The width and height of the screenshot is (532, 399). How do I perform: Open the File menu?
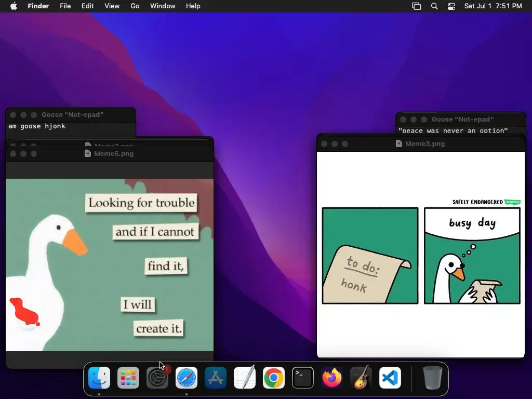coord(65,6)
